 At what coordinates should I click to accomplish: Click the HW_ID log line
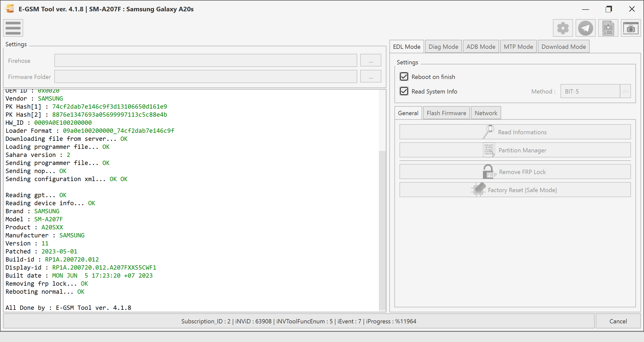[49, 123]
